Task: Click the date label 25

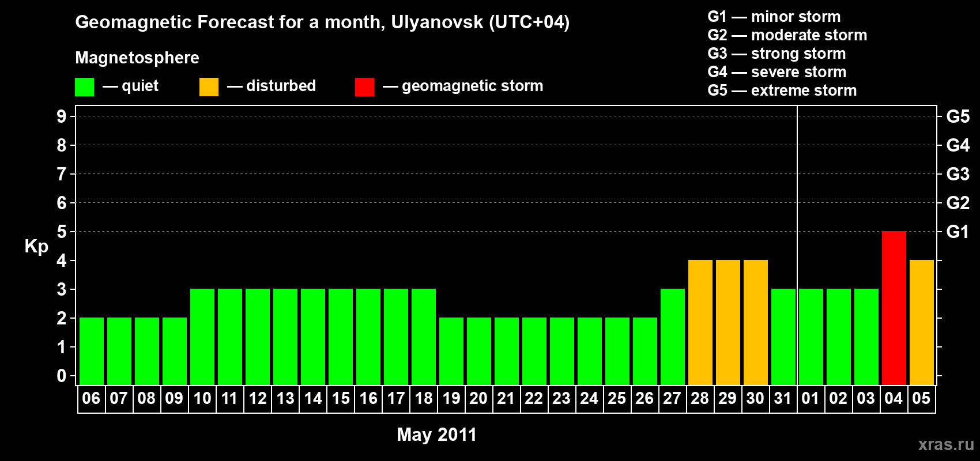Action: 617,398
